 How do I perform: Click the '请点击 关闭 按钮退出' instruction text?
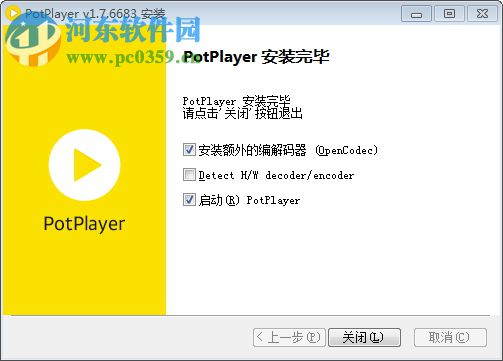coord(242,113)
